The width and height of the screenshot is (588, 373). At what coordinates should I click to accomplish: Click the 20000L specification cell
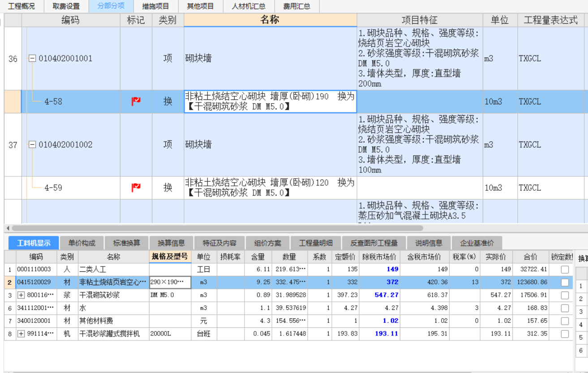170,334
